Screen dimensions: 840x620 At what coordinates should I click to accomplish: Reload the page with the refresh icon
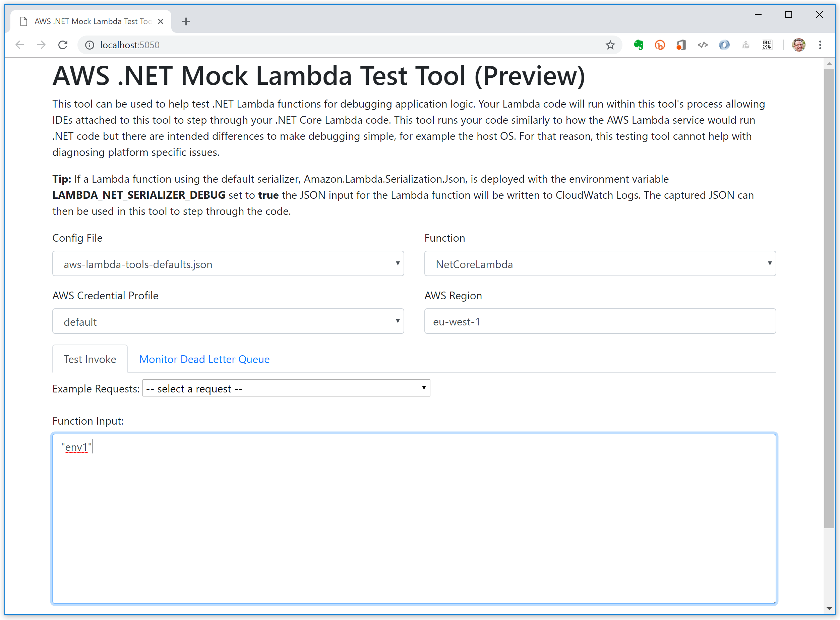click(x=63, y=45)
